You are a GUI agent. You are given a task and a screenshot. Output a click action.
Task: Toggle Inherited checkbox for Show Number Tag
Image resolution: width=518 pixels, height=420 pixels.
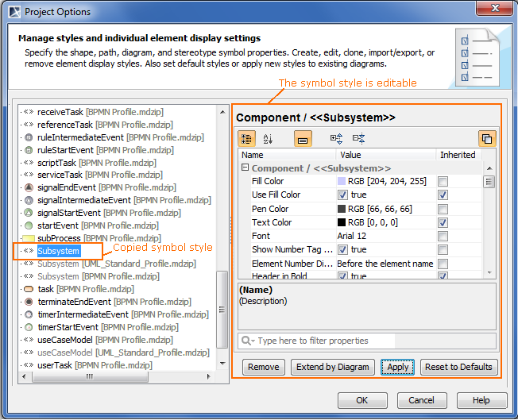point(443,249)
